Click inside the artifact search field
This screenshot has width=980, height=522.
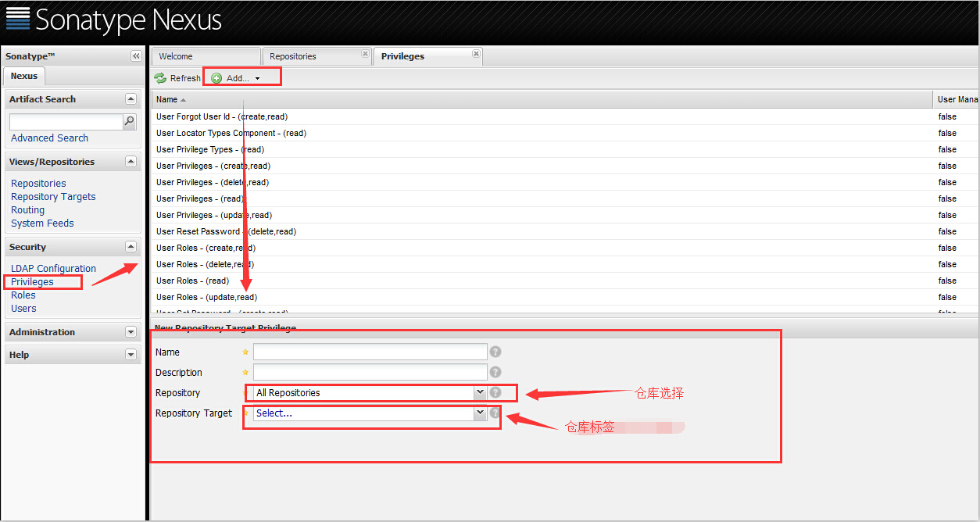[x=66, y=122]
